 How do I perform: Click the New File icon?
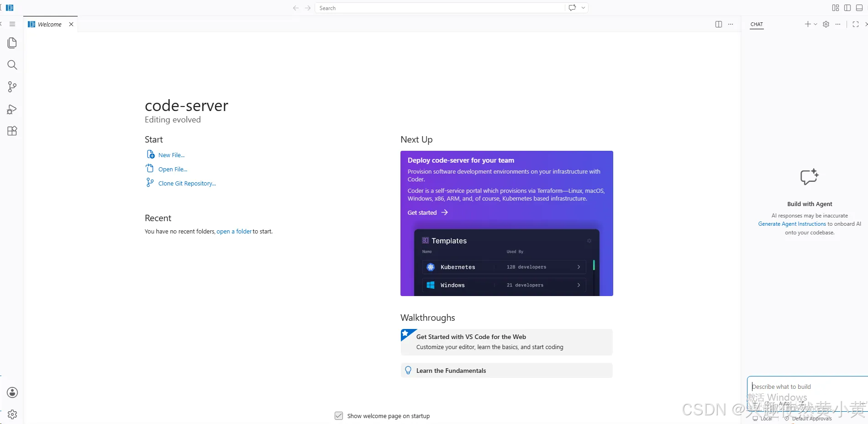[x=150, y=154]
